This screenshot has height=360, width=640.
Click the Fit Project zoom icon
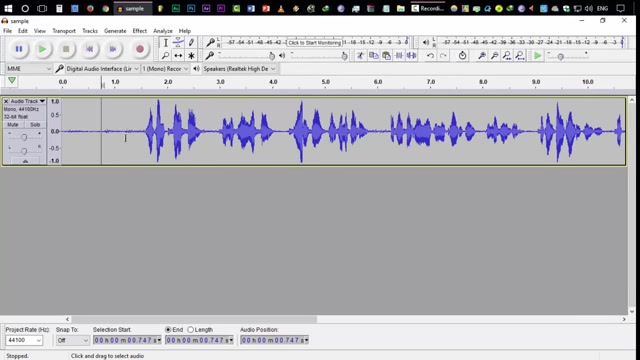point(520,56)
